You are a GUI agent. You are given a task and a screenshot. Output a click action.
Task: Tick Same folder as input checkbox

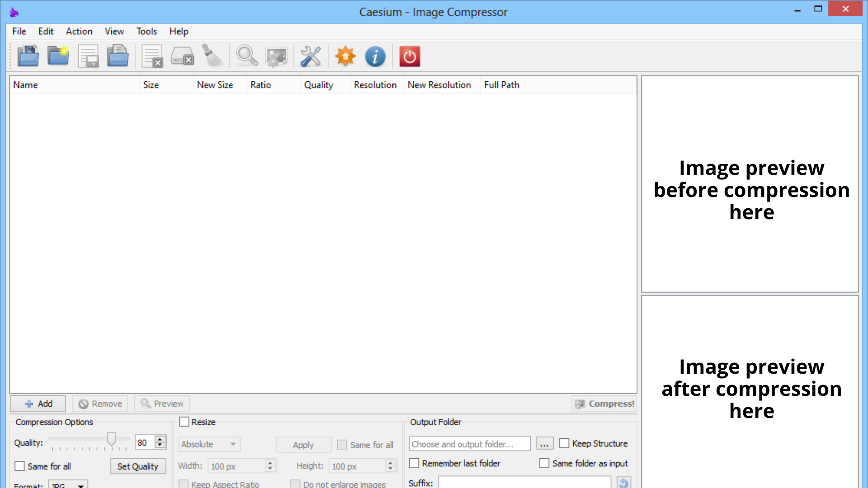coord(544,463)
